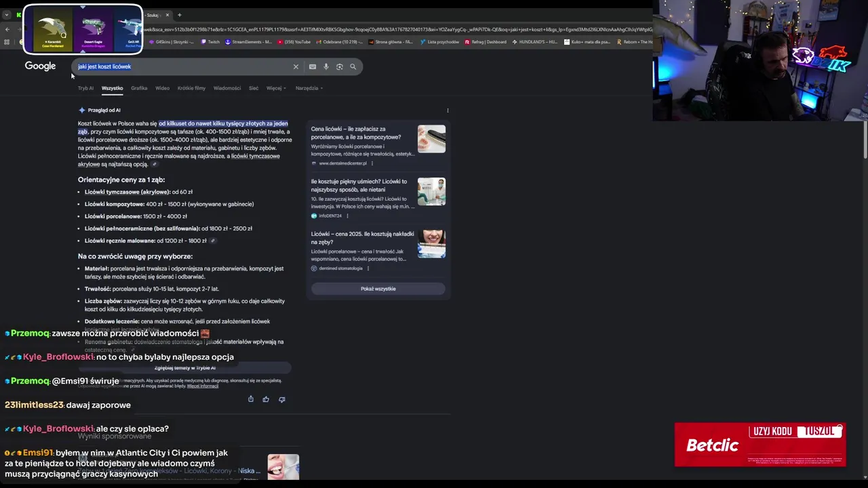Click the Karambit Case Hardened skin card
Image resolution: width=868 pixels, height=488 pixels.
tap(53, 29)
